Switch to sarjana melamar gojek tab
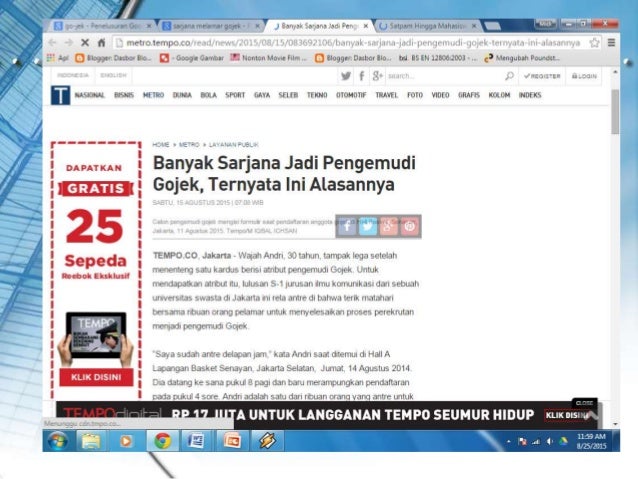638x479 pixels. pos(211,26)
